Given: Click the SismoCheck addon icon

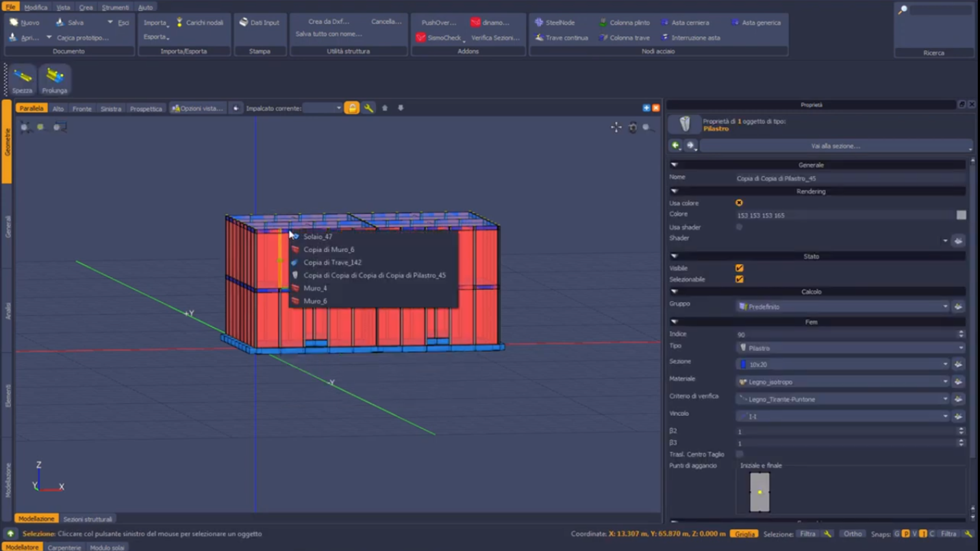Looking at the screenshot, I should pyautogui.click(x=420, y=38).
